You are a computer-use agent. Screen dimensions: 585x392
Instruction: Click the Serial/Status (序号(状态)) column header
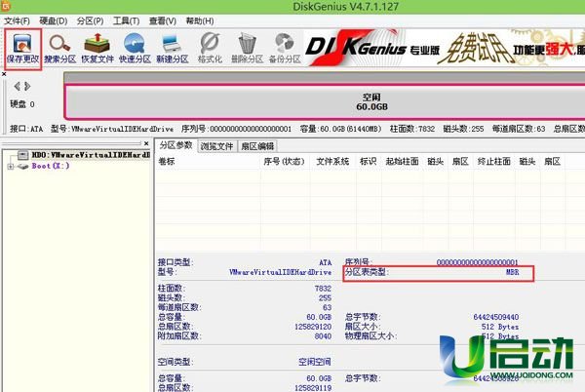(284, 162)
